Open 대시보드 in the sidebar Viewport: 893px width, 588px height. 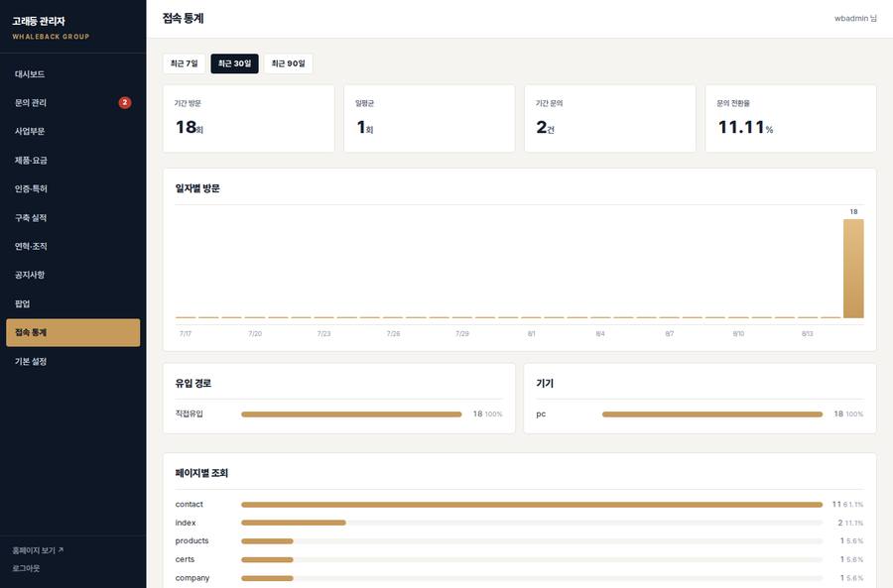72,74
